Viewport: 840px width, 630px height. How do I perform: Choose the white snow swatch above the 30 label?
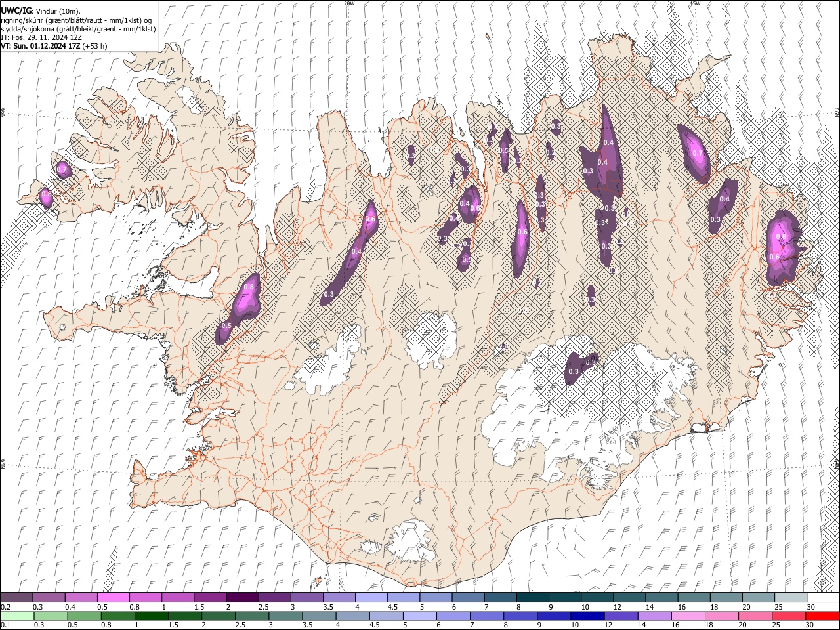[823, 598]
